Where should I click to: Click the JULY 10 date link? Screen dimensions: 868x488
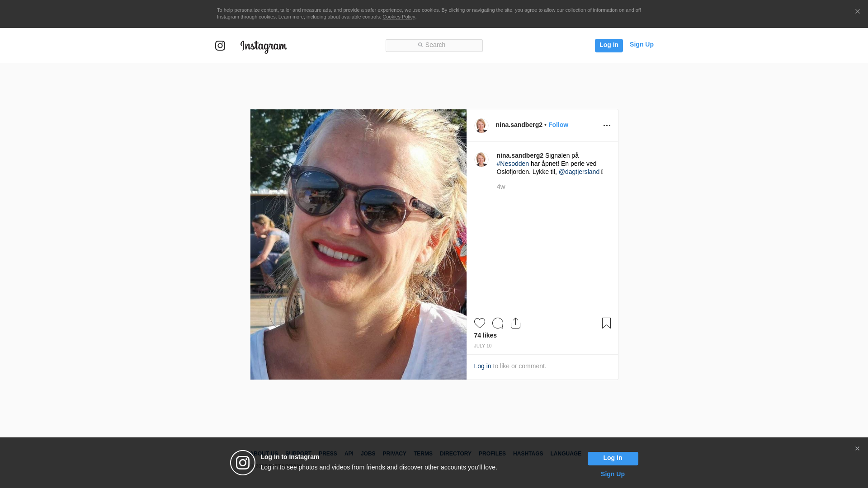coord(483,346)
